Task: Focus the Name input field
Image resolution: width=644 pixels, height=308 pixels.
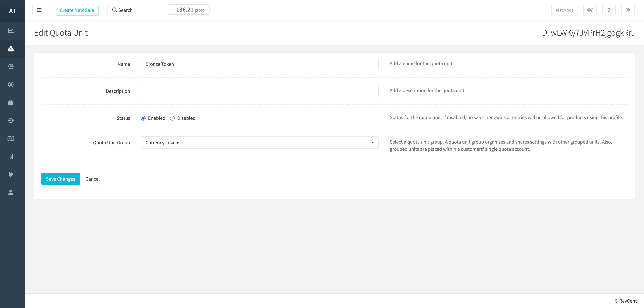Action: coord(259,64)
